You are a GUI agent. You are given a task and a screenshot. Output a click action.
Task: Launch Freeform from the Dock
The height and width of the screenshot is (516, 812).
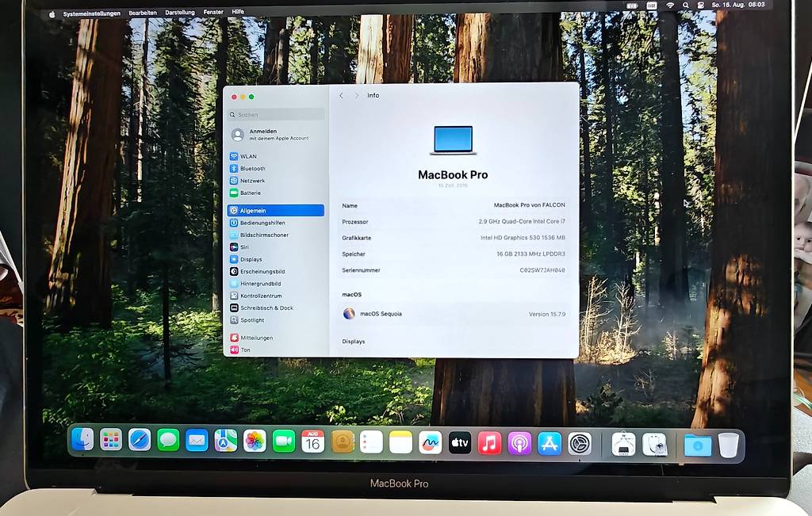coord(431,443)
